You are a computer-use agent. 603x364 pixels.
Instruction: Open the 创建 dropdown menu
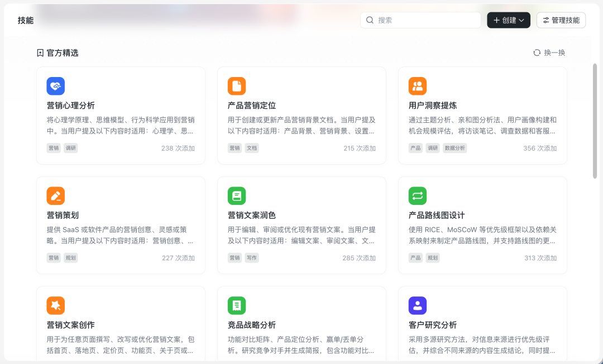508,20
